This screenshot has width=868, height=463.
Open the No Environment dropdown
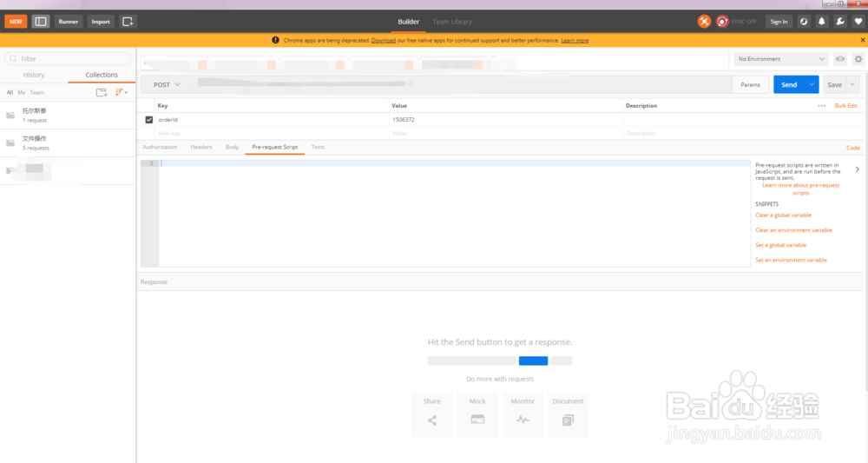click(x=780, y=59)
